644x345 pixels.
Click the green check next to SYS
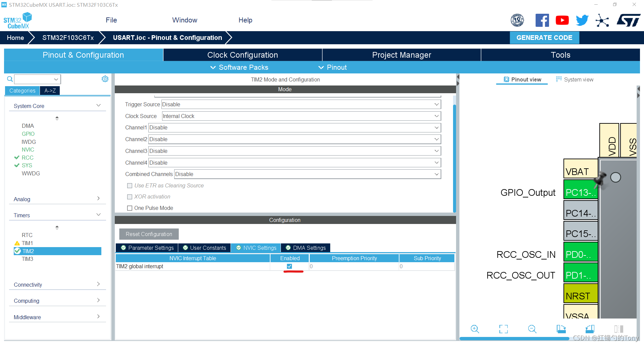pos(17,165)
